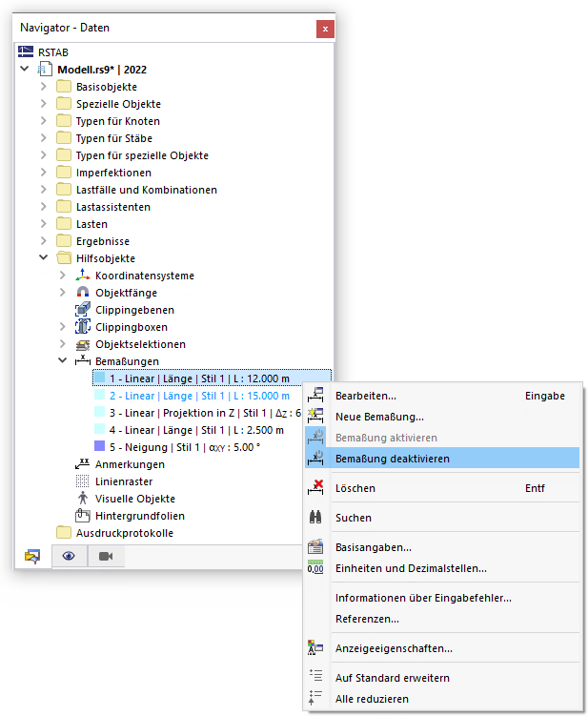The width and height of the screenshot is (588, 716).
Task: Open the Navigator Daten tab icon
Action: [x=32, y=556]
